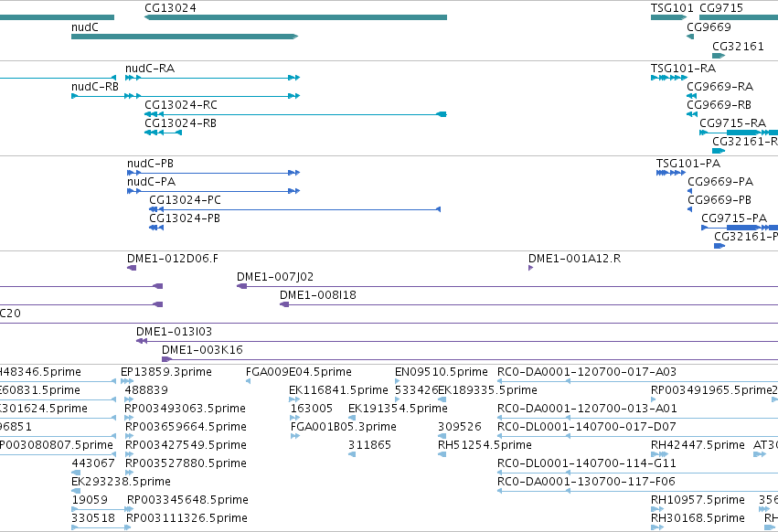Select the TSG101-RA transcript glyph
This screenshot has width=778, height=532.
[x=669, y=78]
